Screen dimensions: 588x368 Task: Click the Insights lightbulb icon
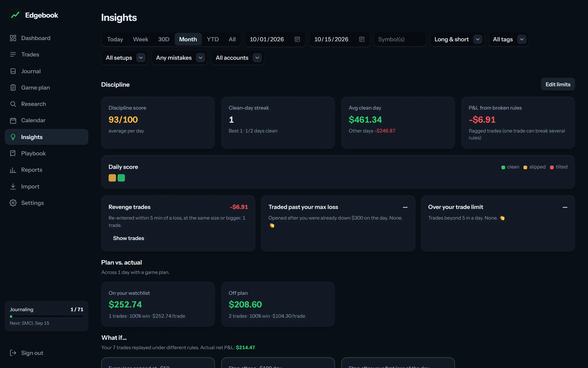13,137
